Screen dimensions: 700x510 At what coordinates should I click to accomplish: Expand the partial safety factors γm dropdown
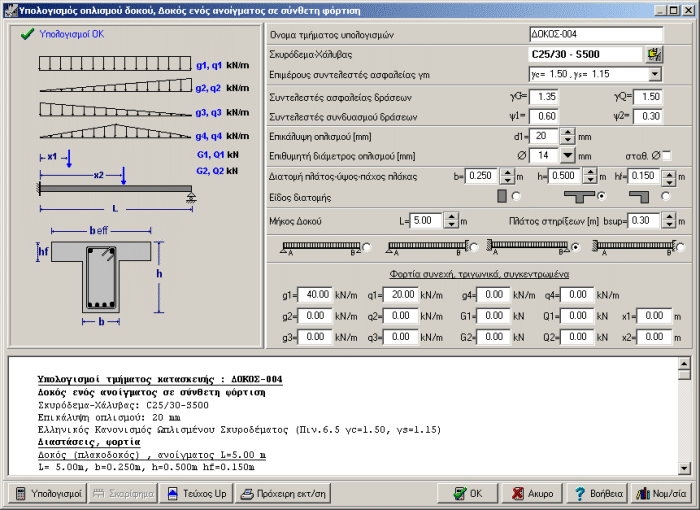pos(654,74)
